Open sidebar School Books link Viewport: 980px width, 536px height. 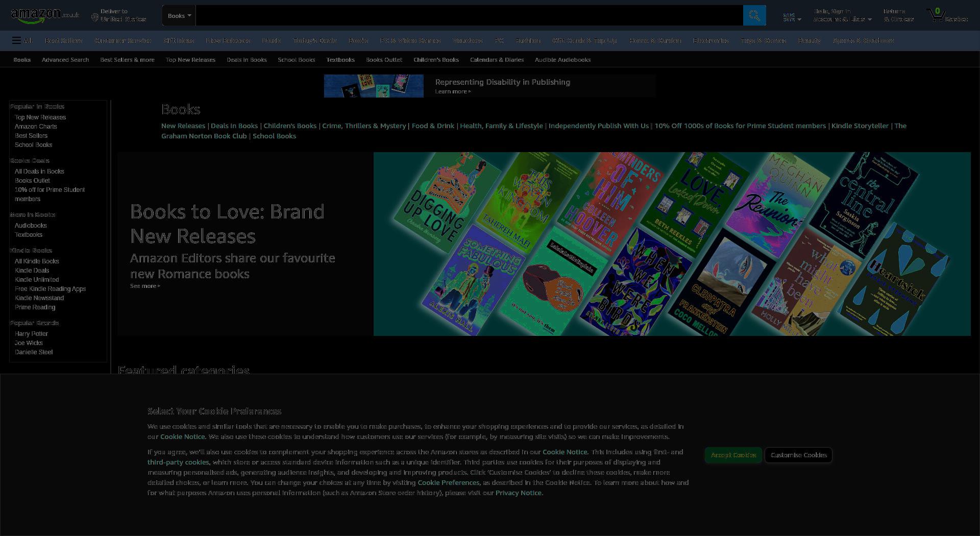(x=33, y=145)
